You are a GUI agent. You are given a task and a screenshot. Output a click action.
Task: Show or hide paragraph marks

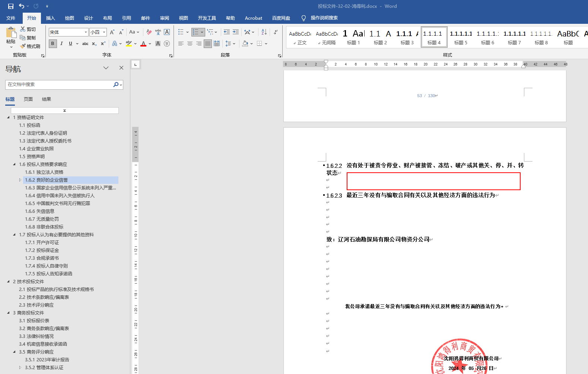coord(276,32)
